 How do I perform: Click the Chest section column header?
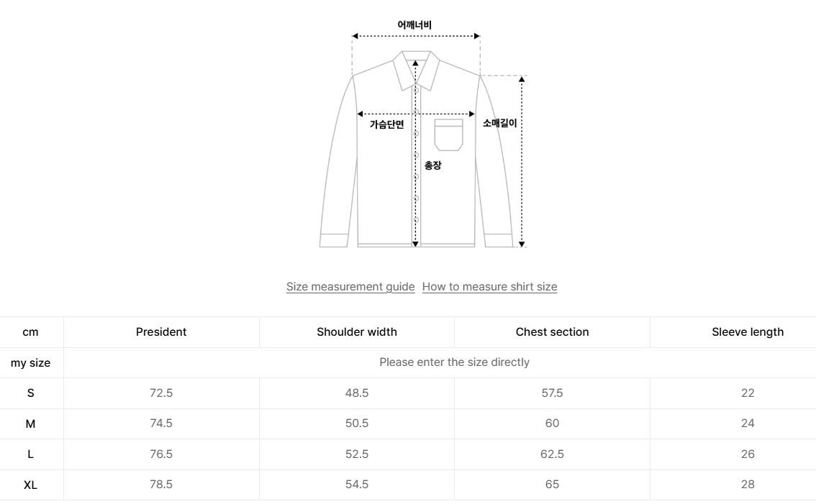(552, 332)
